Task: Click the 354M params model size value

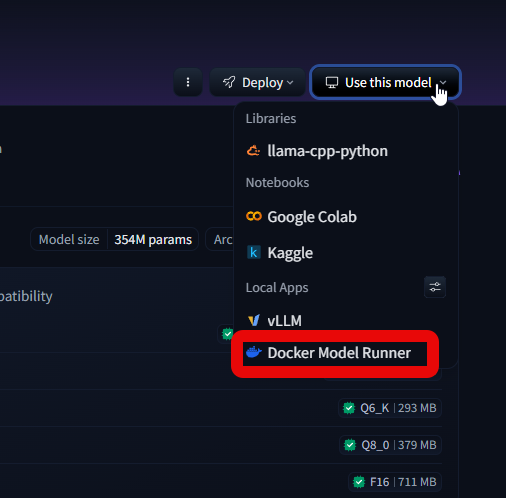Action: pyautogui.click(x=153, y=240)
